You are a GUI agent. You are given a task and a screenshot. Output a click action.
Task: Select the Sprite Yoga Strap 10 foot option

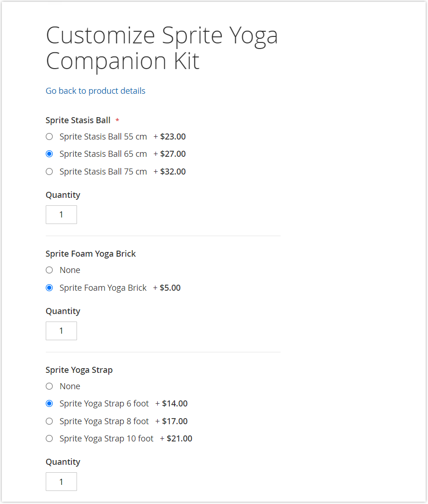pyautogui.click(x=49, y=438)
